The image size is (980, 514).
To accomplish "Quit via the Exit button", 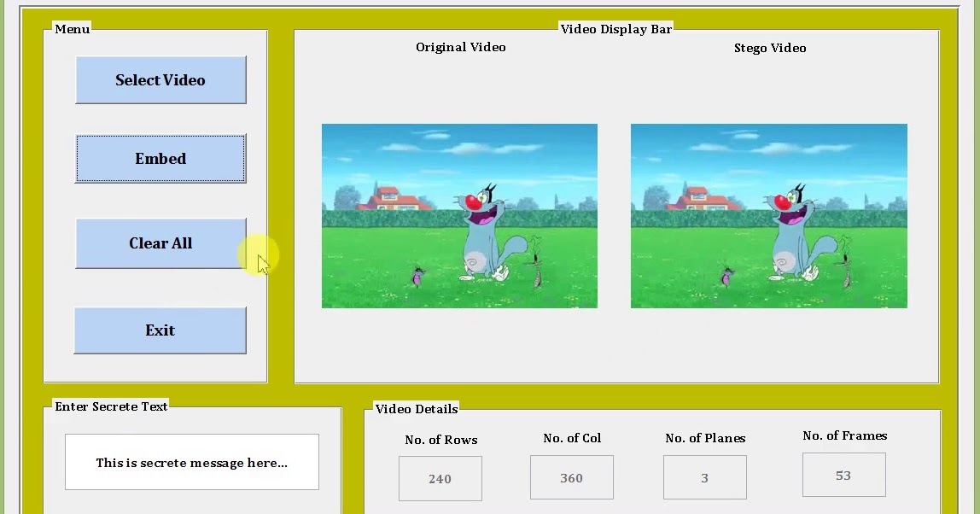I will coord(160,330).
